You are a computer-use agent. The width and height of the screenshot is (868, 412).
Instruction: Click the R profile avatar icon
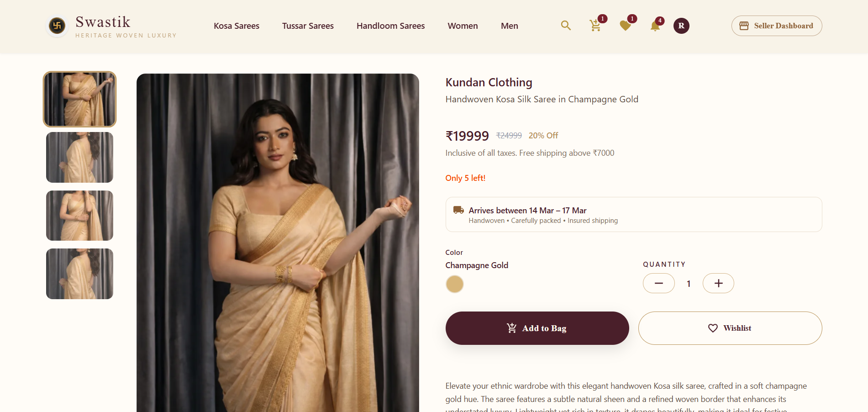[x=681, y=26]
